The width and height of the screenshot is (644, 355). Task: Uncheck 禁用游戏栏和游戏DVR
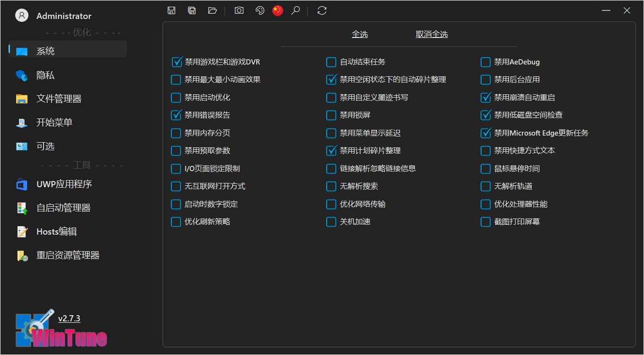176,62
